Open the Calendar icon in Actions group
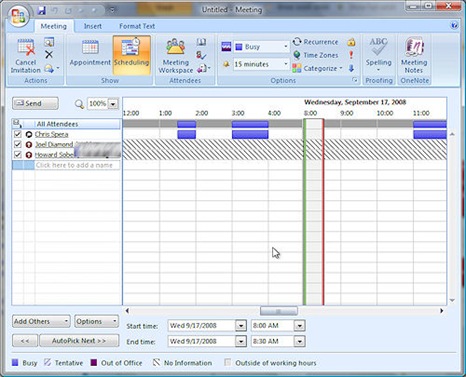The image size is (466, 377). coord(49,42)
